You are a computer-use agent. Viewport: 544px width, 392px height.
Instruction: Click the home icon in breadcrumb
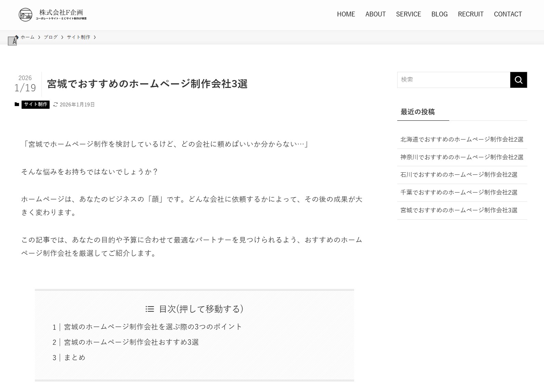coord(16,37)
